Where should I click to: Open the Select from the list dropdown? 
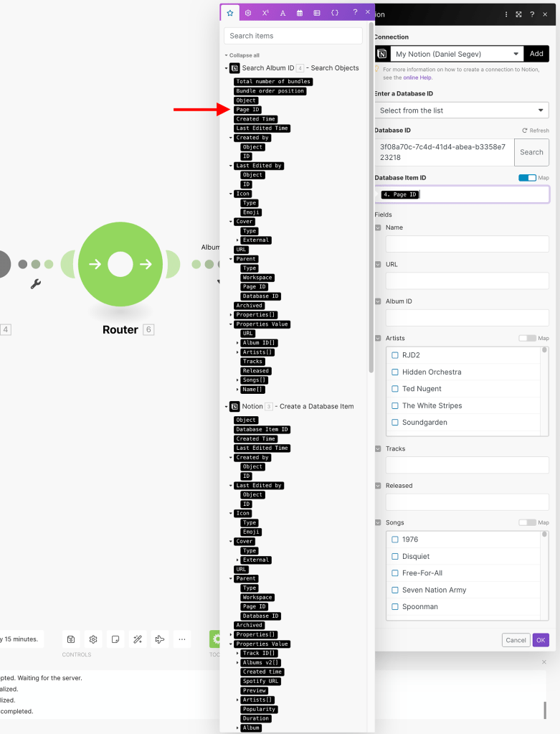(461, 110)
